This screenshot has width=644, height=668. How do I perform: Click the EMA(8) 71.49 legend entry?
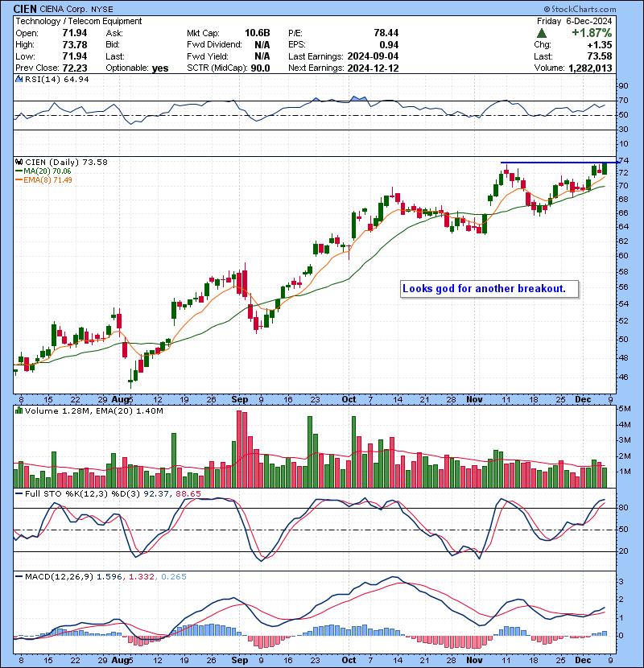click(x=44, y=180)
